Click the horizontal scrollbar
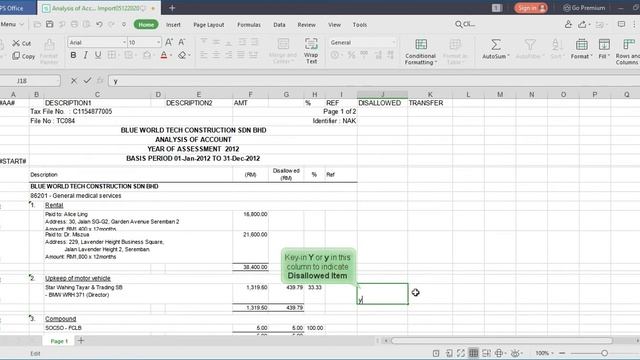 pyautogui.click(x=502, y=340)
